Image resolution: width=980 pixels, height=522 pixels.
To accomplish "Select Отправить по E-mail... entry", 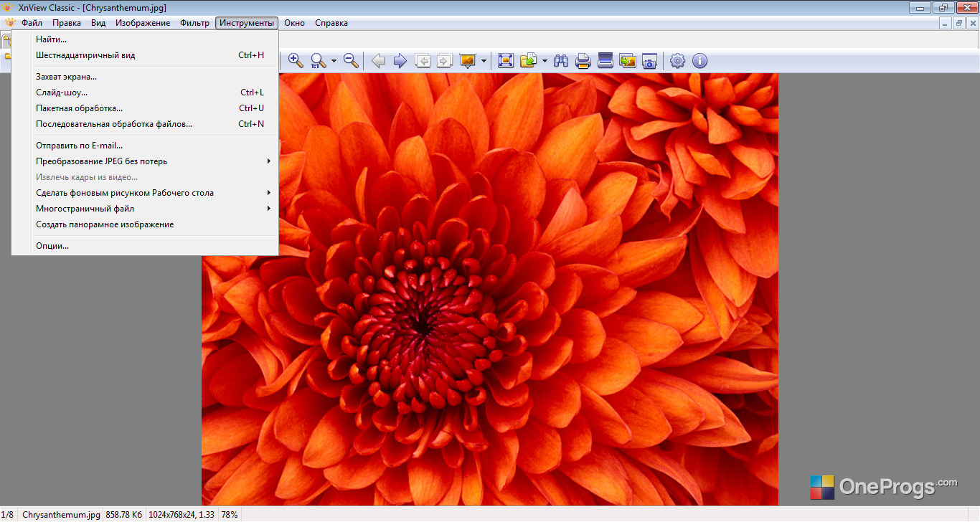I will [x=145, y=146].
